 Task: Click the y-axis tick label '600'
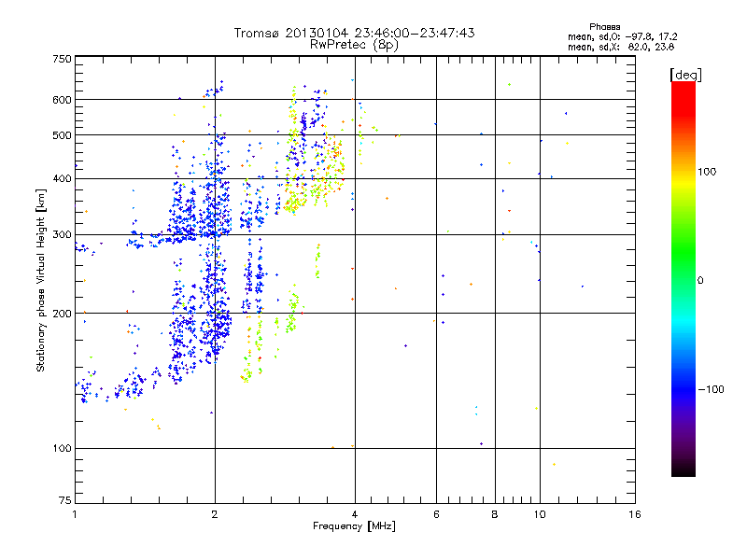[62, 100]
